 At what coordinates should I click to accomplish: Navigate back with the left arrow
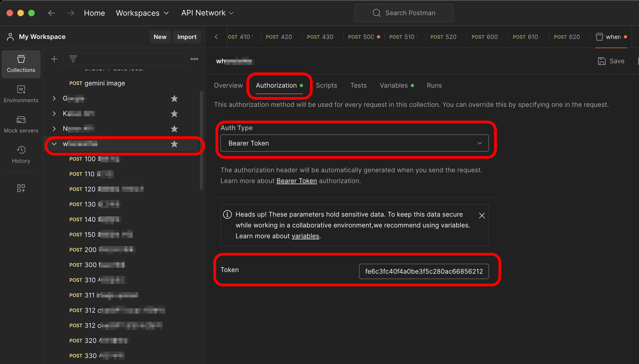coord(51,13)
